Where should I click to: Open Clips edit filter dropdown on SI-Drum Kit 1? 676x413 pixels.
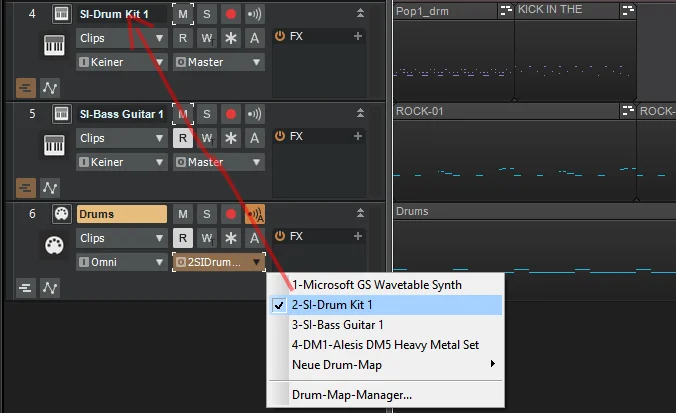coord(122,38)
